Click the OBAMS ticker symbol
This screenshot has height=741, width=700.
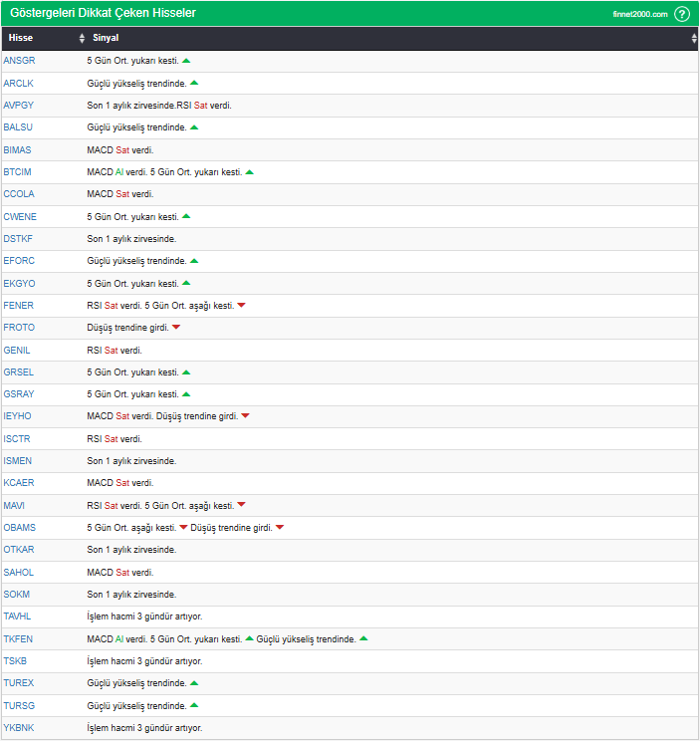tap(19, 527)
